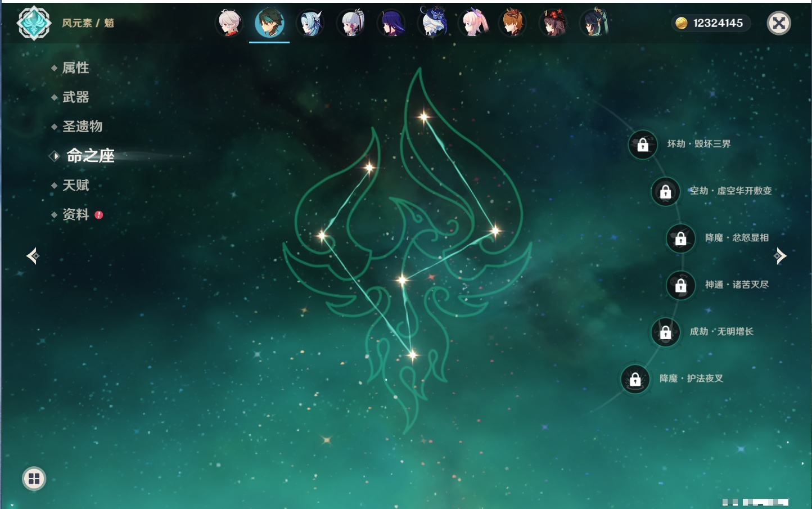Image resolution: width=812 pixels, height=509 pixels.
Task: Click the Anemo element emblem icon
Action: pos(34,23)
